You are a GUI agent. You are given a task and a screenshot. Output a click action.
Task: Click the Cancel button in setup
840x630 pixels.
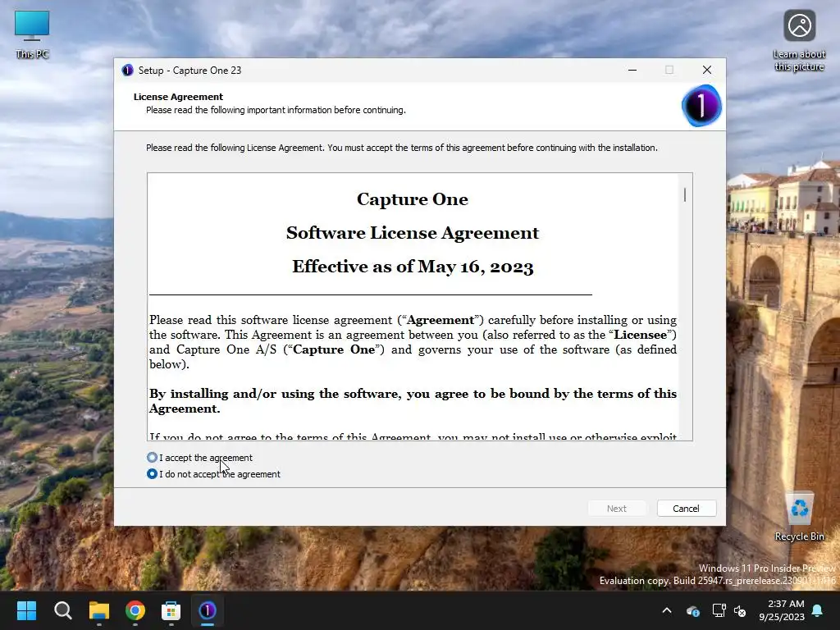coord(687,509)
